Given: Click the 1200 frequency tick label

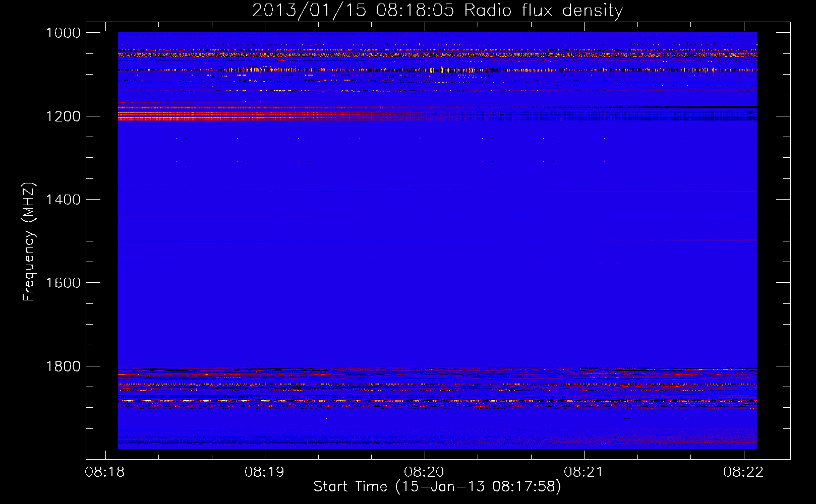Looking at the screenshot, I should tap(63, 116).
